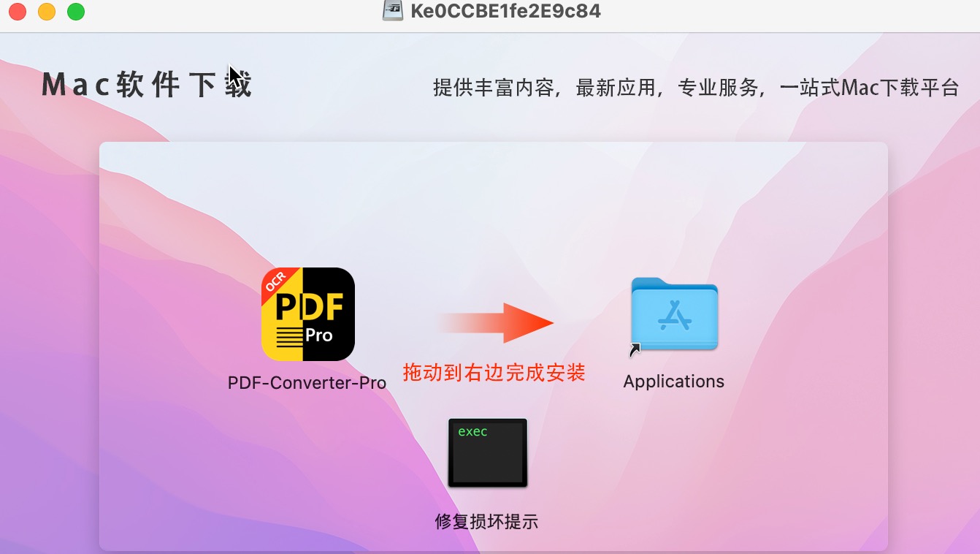
Task: Click the 一站式Mac下载平台 tagline text
Action: (x=869, y=88)
